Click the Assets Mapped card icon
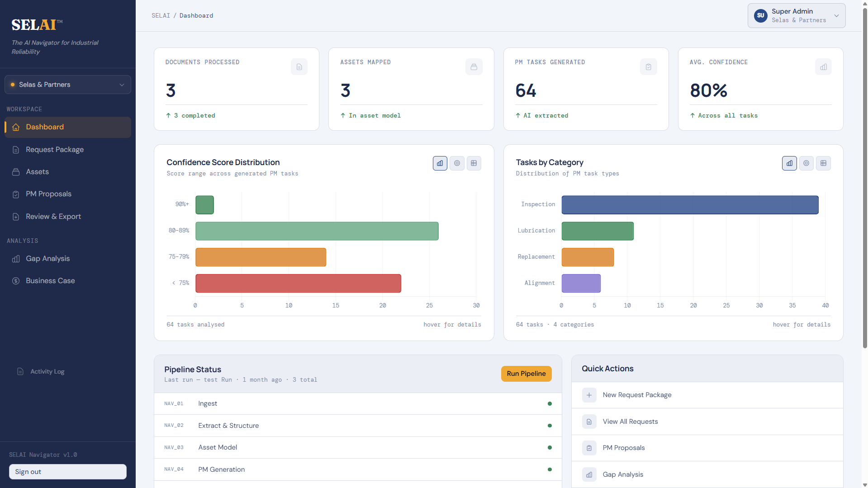868x488 pixels. tap(474, 67)
